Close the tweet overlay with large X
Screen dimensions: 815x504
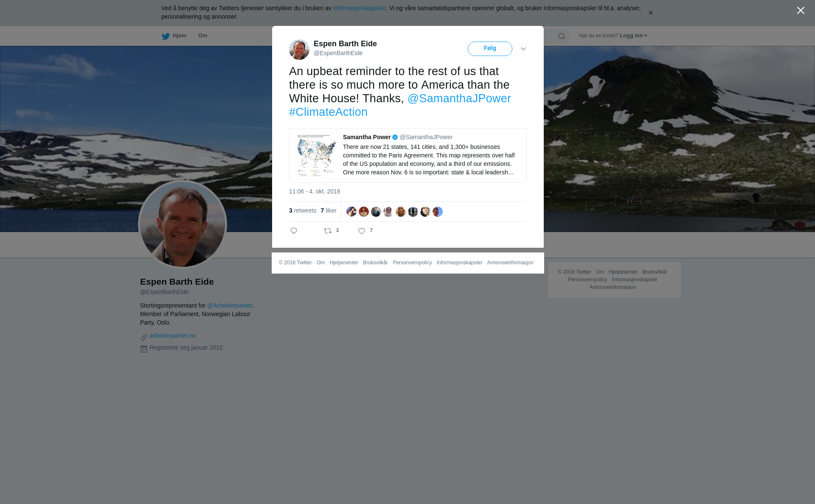[801, 11]
